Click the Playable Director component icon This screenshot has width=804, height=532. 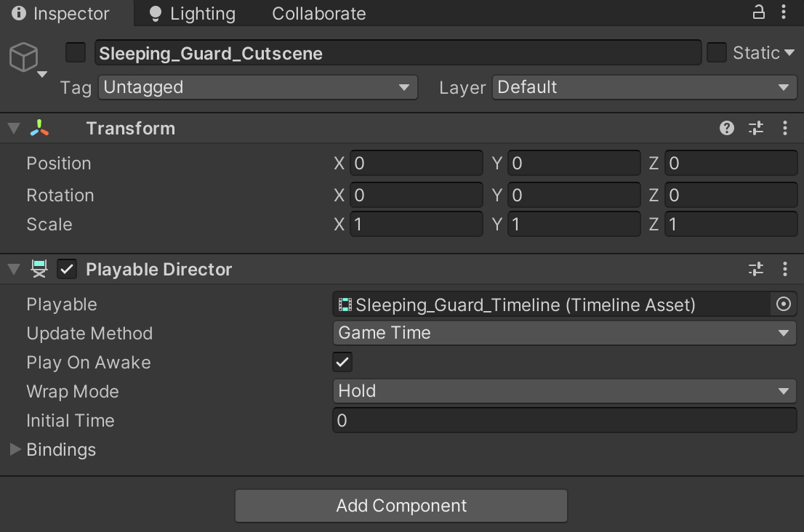pyautogui.click(x=39, y=269)
